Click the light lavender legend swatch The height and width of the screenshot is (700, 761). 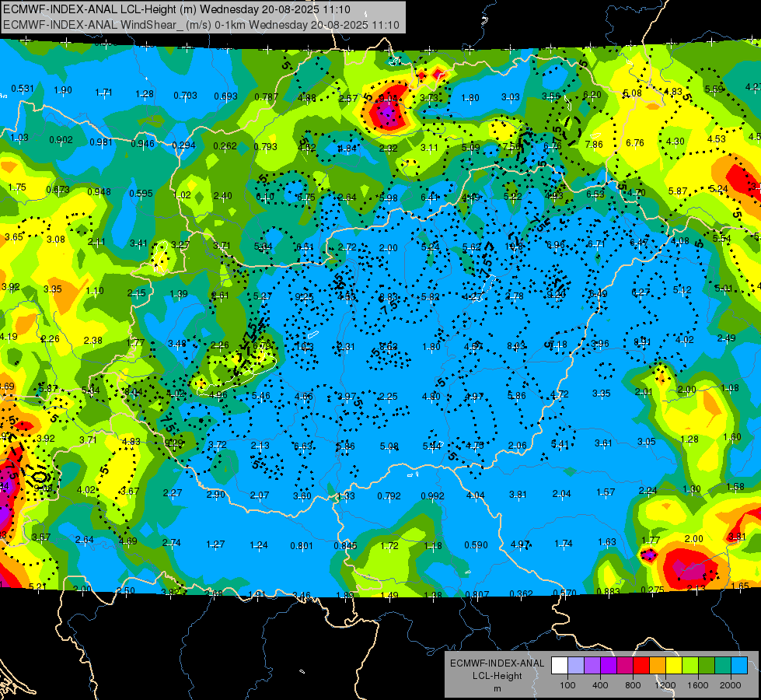[x=576, y=666]
